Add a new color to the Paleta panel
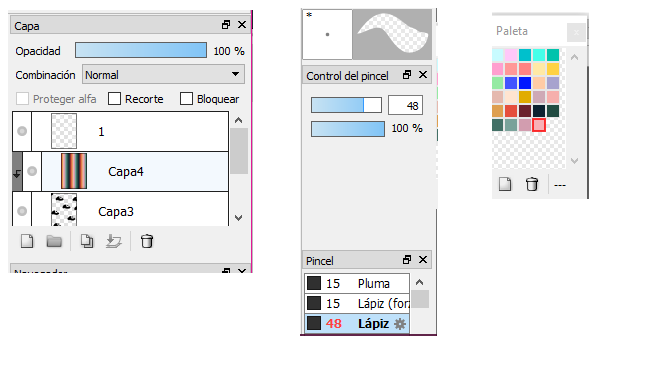The width and height of the screenshot is (658, 370). [505, 184]
